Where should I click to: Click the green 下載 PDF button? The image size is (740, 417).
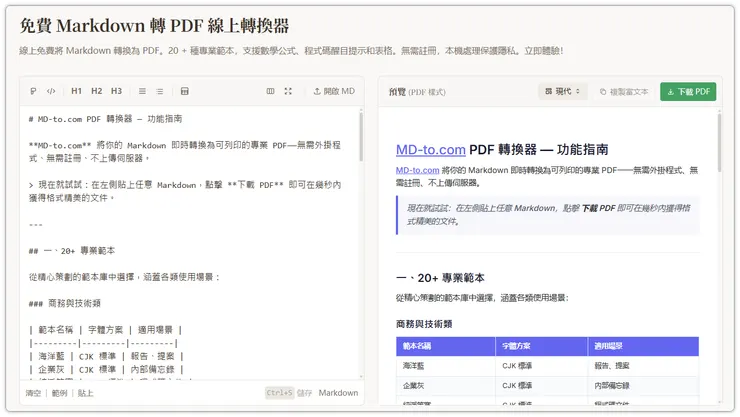pos(688,92)
